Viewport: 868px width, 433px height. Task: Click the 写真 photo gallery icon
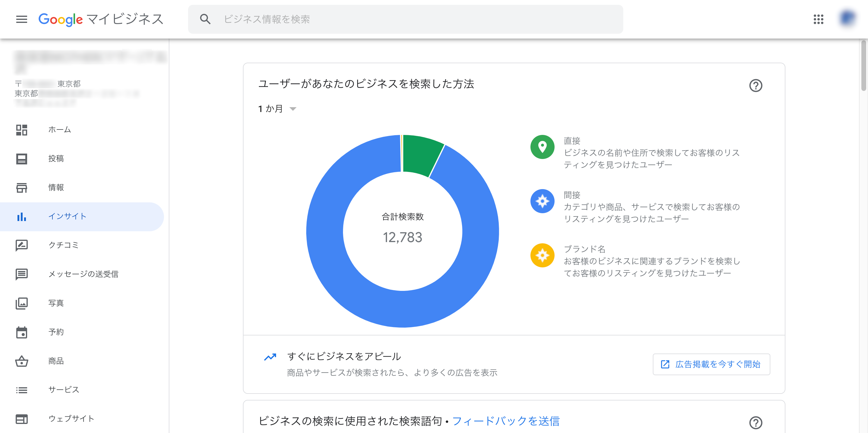[x=22, y=303]
